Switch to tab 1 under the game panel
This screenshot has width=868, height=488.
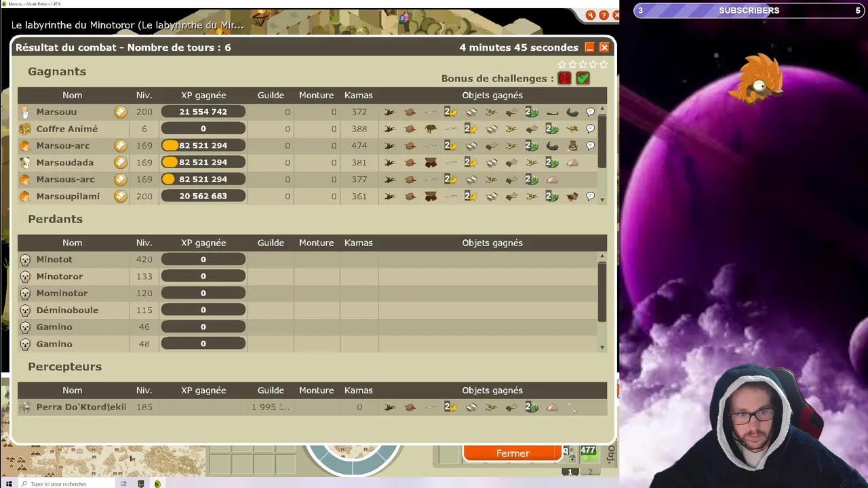point(570,472)
